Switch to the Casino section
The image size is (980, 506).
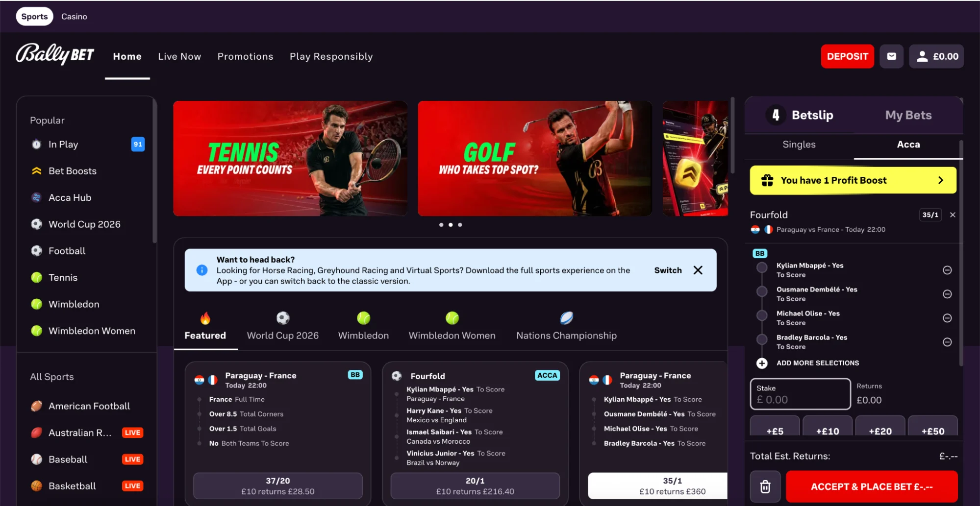click(74, 17)
